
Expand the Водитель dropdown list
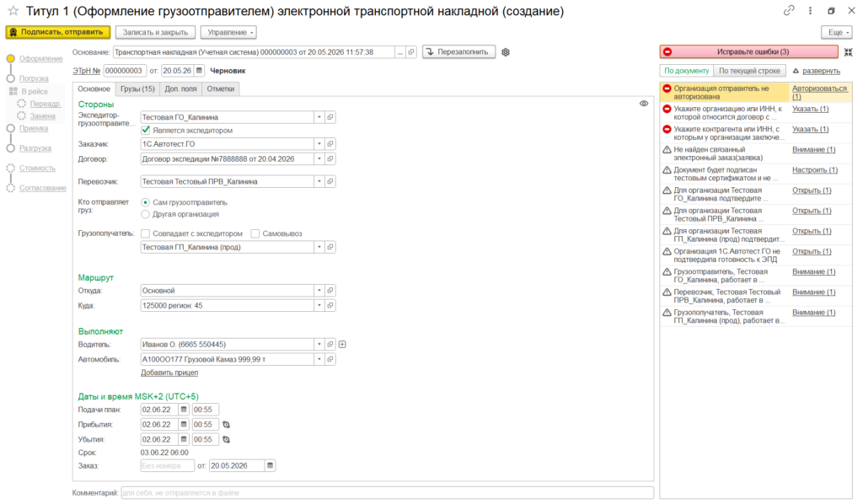319,345
